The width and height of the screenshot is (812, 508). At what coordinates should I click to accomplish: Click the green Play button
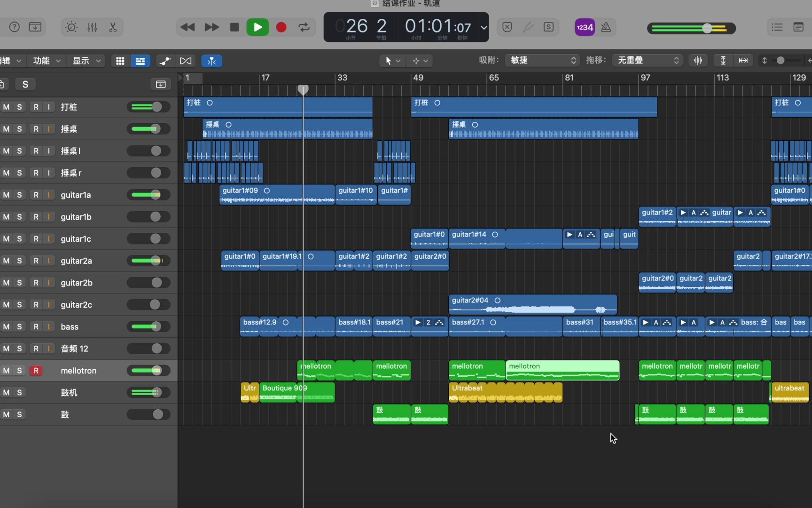tap(258, 27)
